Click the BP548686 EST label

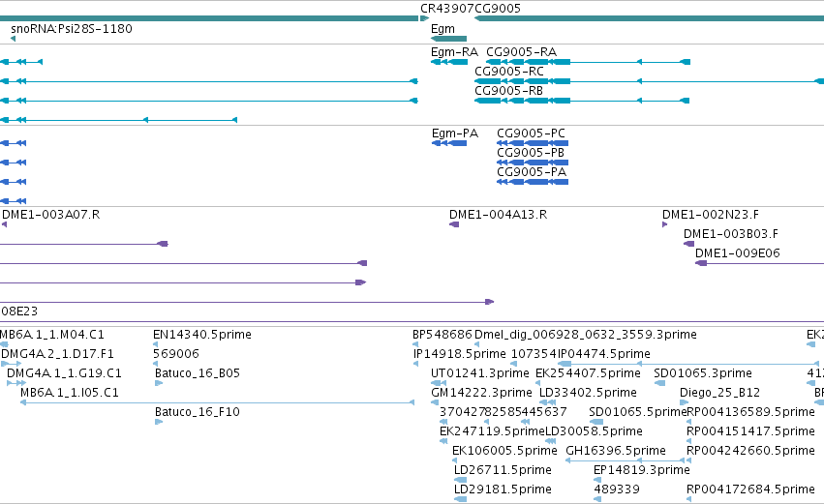443,335
